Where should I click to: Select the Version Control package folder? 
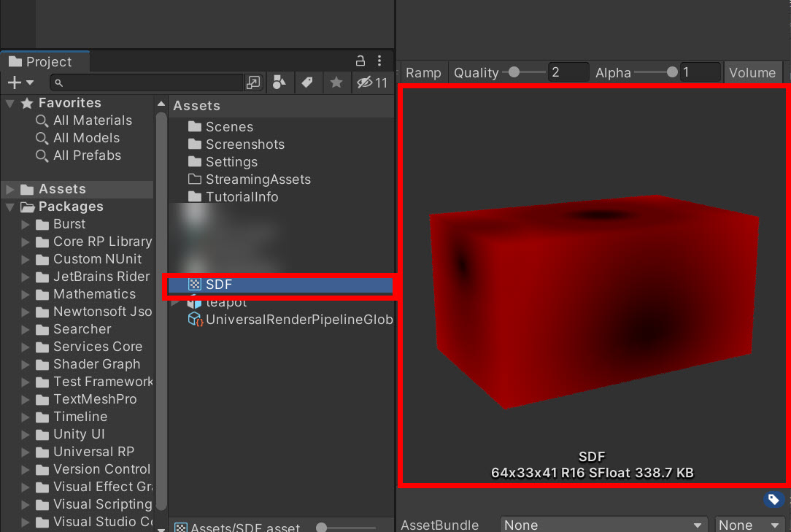(x=93, y=469)
